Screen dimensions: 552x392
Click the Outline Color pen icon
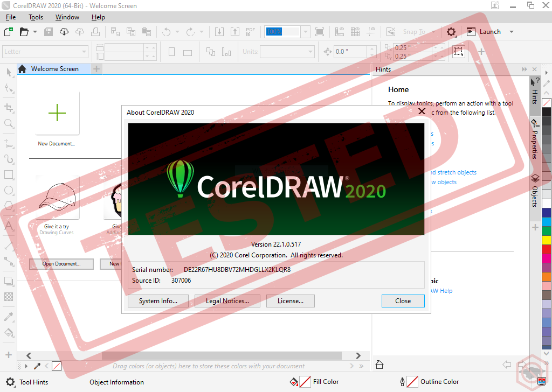402,382
